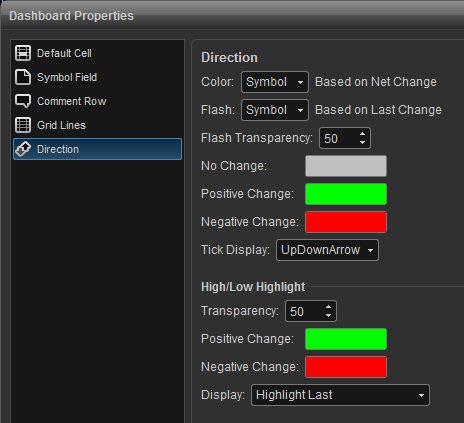The width and height of the screenshot is (464, 423).
Task: Open the Flash Symbol dropdown
Action: (275, 110)
